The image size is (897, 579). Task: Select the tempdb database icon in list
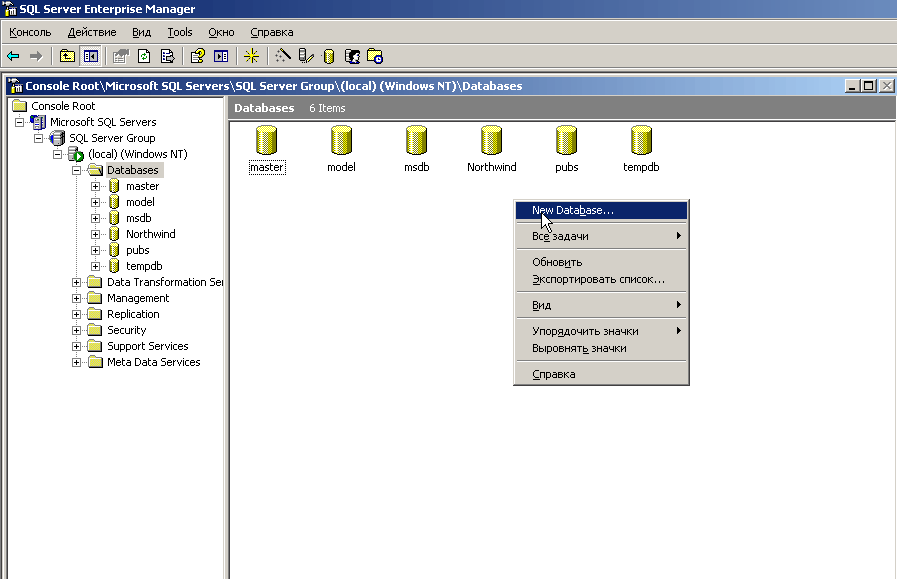tap(641, 142)
